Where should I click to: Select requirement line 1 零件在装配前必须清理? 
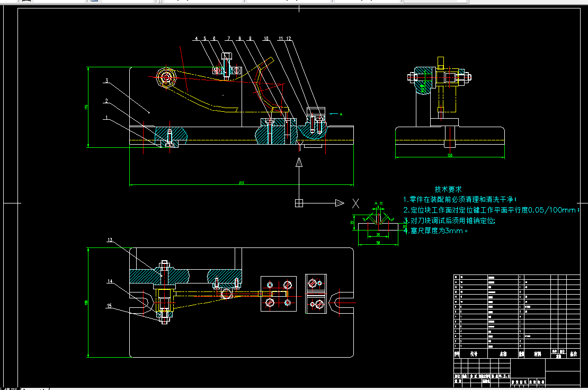click(460, 199)
